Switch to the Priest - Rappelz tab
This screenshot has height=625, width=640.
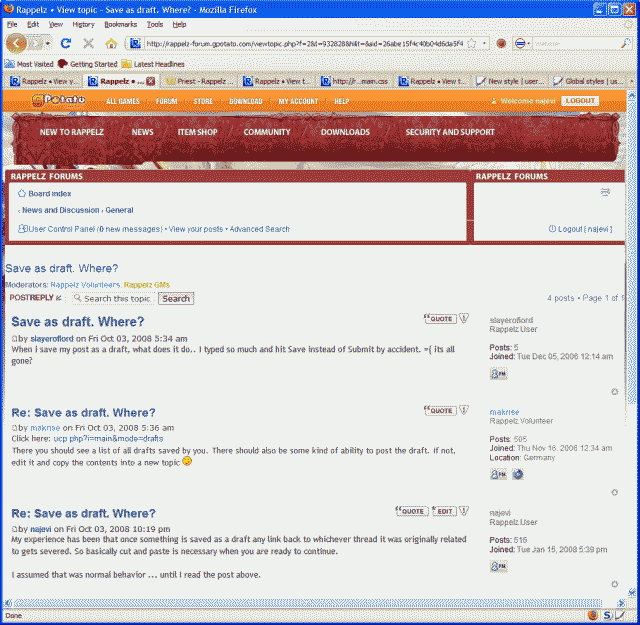(200, 81)
